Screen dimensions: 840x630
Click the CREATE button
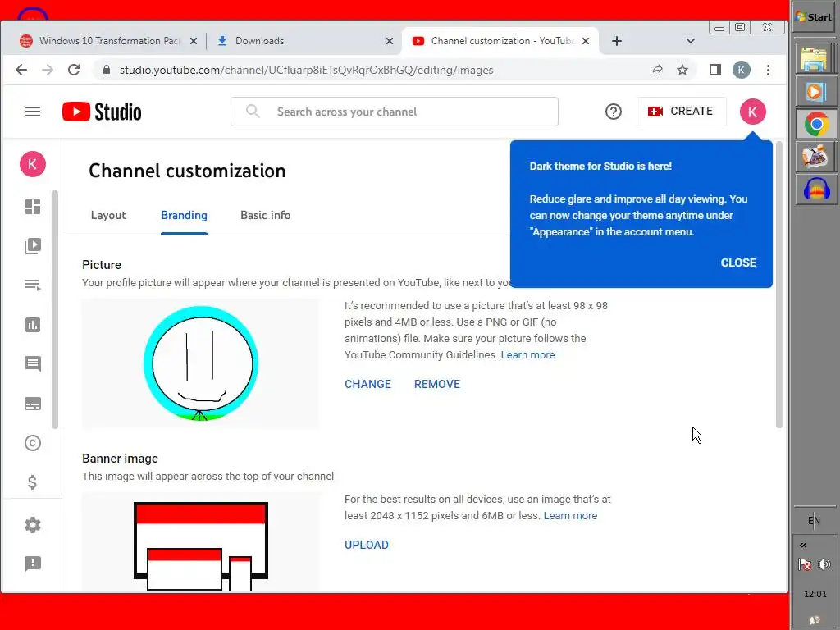[682, 112]
